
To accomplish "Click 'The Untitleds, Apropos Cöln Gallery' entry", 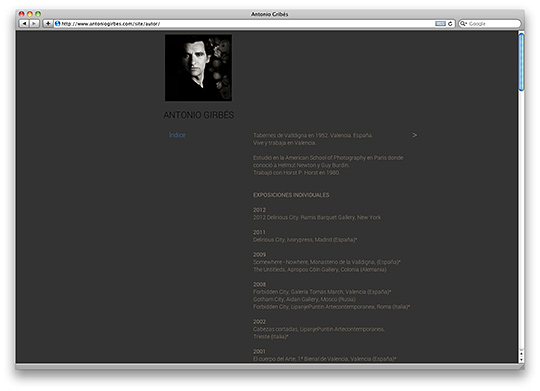I will [320, 270].
